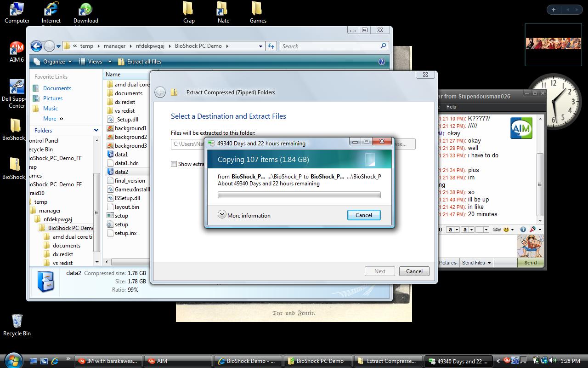The height and width of the screenshot is (368, 588).
Task: Open the Views dropdown arrow
Action: coord(110,62)
